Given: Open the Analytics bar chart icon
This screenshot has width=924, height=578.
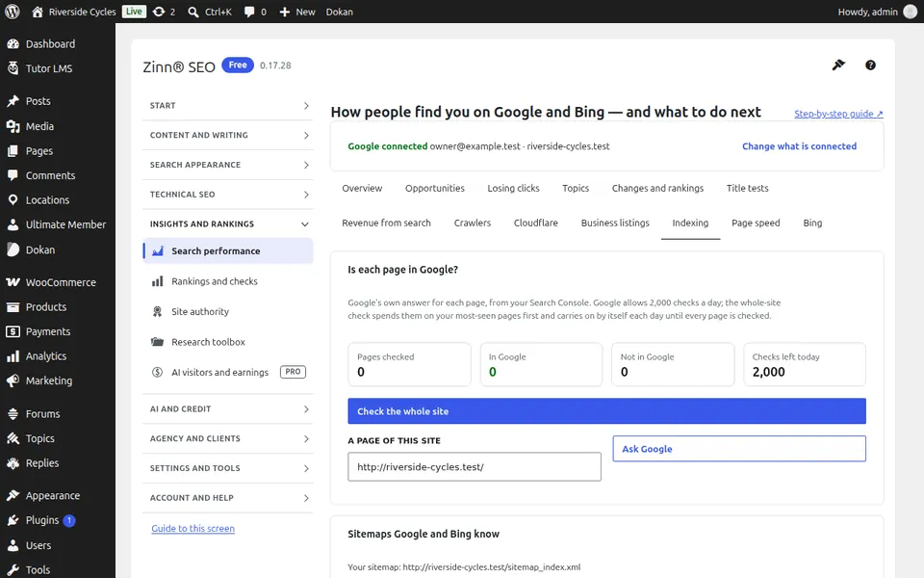Looking at the screenshot, I should click(13, 356).
